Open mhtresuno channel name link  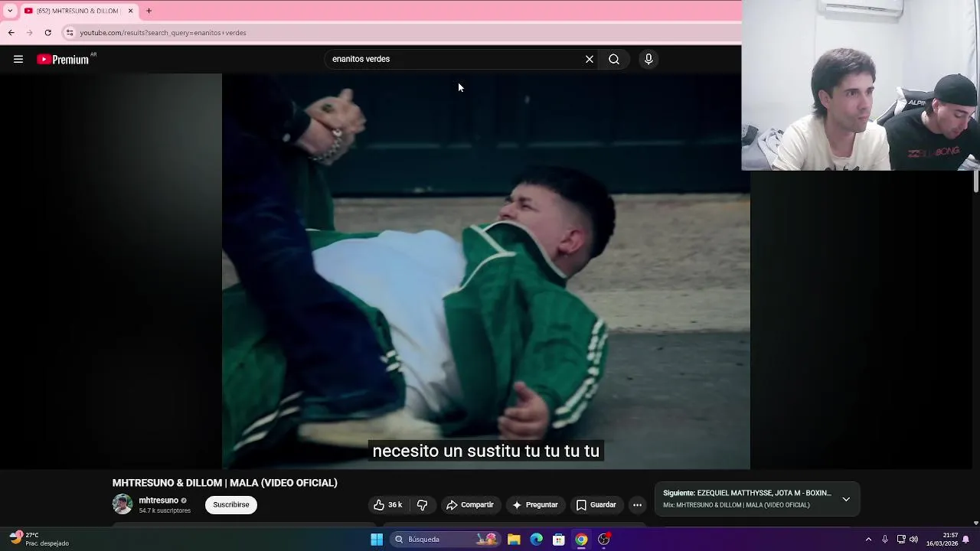pyautogui.click(x=158, y=500)
